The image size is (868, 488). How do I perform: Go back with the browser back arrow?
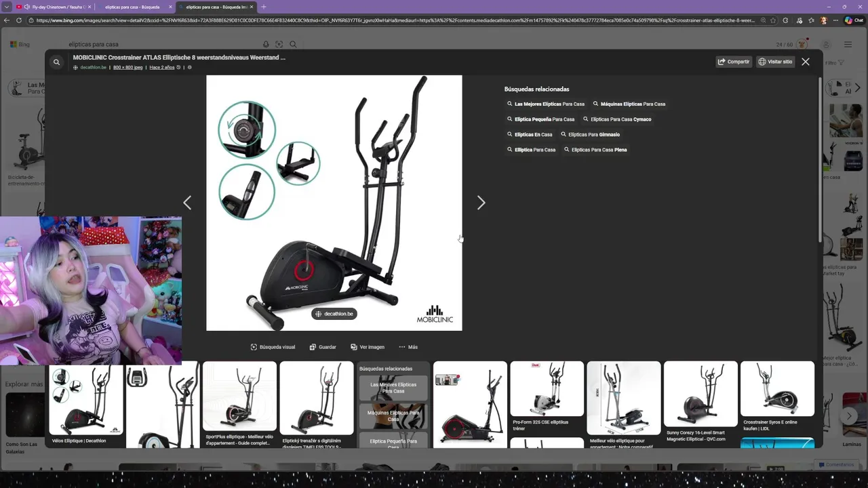tap(7, 20)
